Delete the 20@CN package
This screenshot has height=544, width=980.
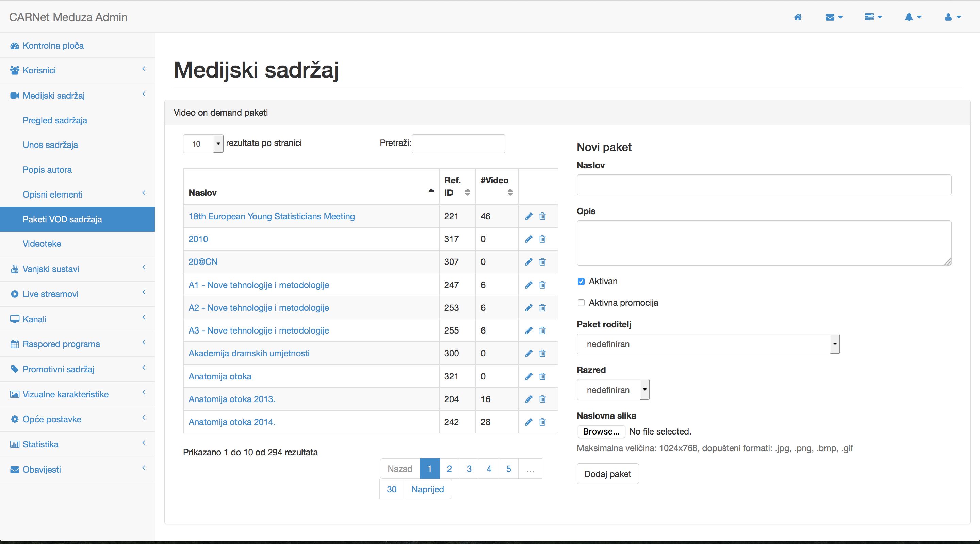click(x=542, y=262)
